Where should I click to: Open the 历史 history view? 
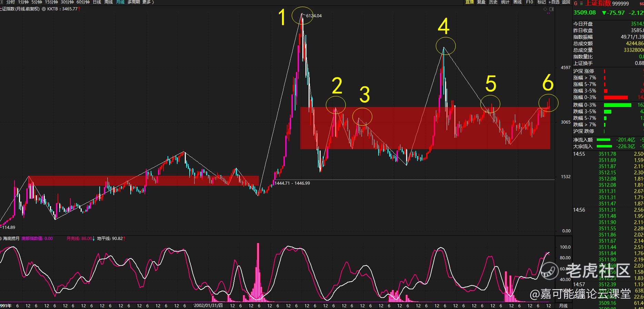(x=493, y=2)
